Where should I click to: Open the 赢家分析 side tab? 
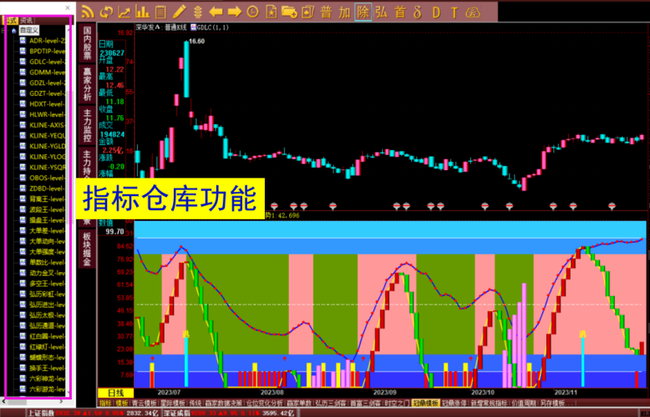[x=87, y=84]
